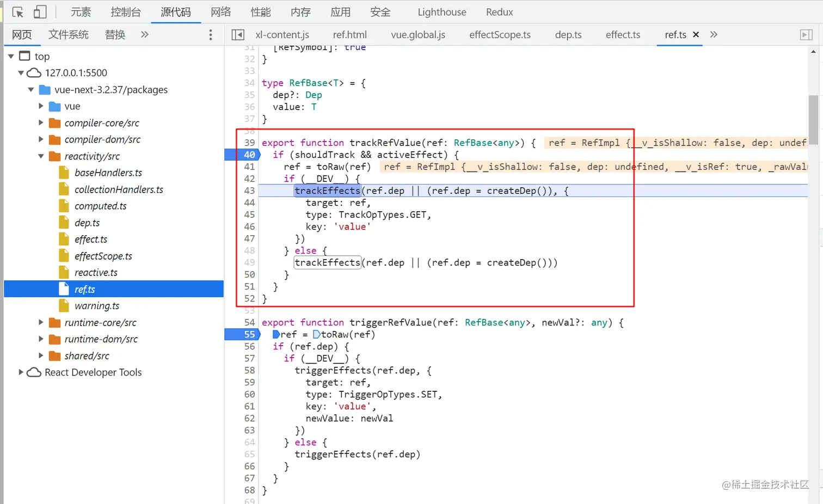Open reactive.ts in the file tree
The image size is (823, 504).
pyautogui.click(x=96, y=272)
